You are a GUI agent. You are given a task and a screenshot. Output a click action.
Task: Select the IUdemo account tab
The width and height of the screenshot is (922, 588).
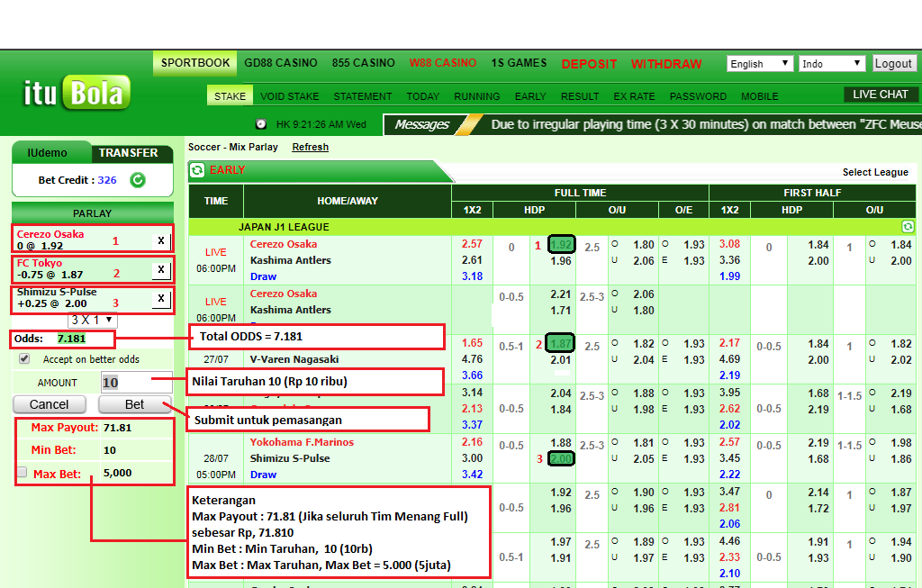click(x=47, y=153)
